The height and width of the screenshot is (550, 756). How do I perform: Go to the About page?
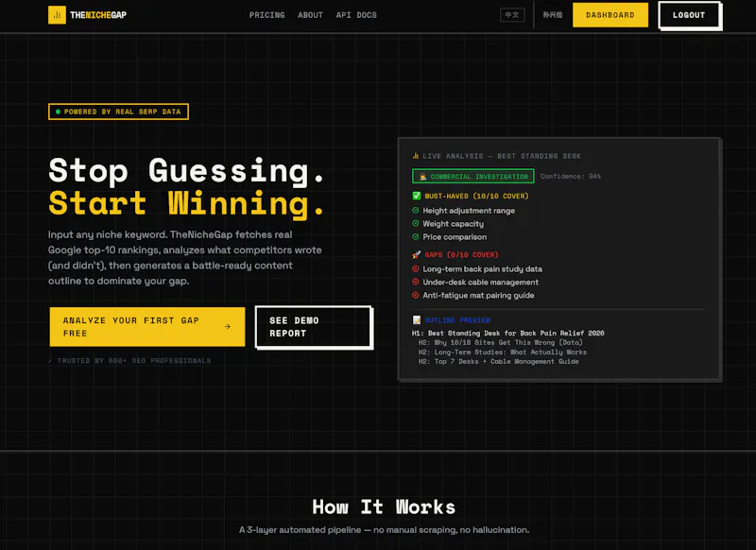point(310,15)
